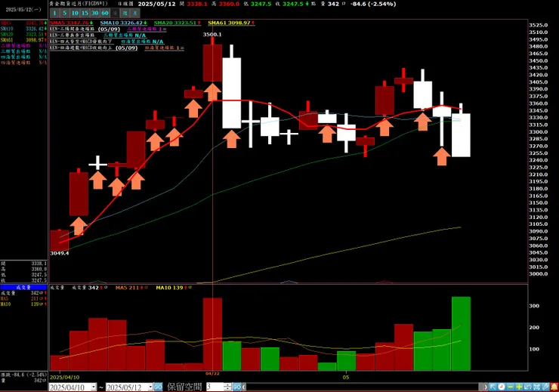Click the SMA10 3326.42 indicator label above the chart
The width and height of the screenshot is (559, 392).
coord(124,23)
